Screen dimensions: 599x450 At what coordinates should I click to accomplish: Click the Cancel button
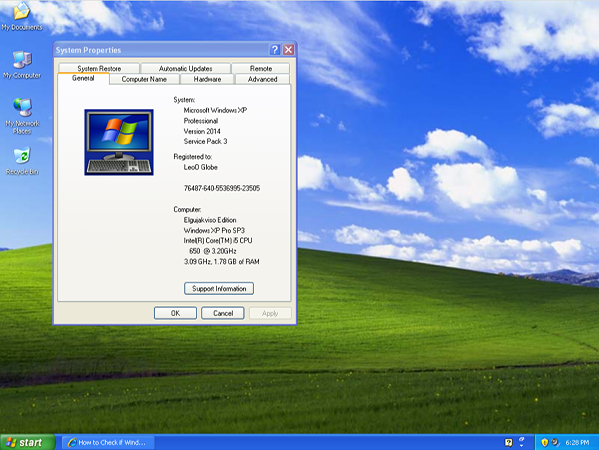coord(223,313)
